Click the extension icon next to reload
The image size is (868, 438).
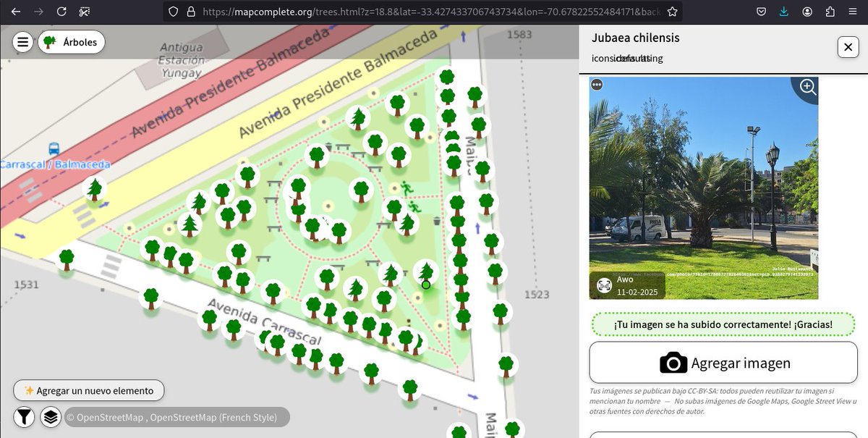(85, 12)
